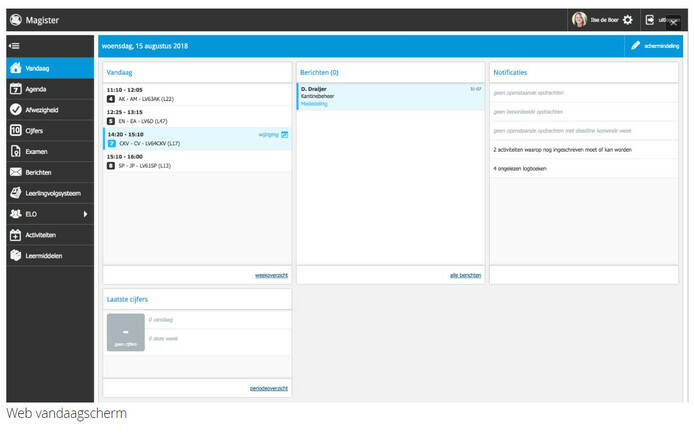Click the lesson hour 4 badge
Viewport: 694px width, 435px height.
(x=111, y=99)
